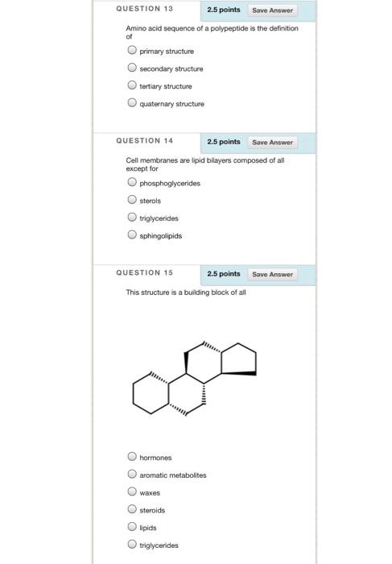This screenshot has height=564, width=392.
Task: Pick the steroids radio button
Action: (132, 509)
